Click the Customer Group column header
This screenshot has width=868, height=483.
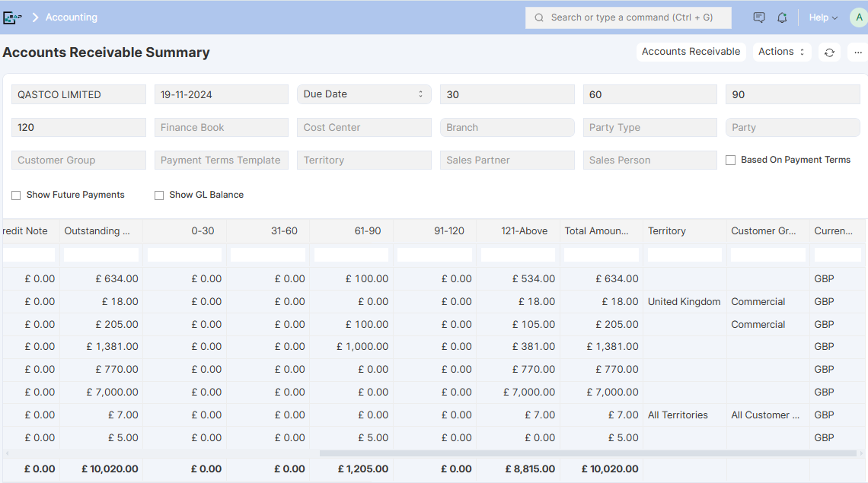click(767, 231)
